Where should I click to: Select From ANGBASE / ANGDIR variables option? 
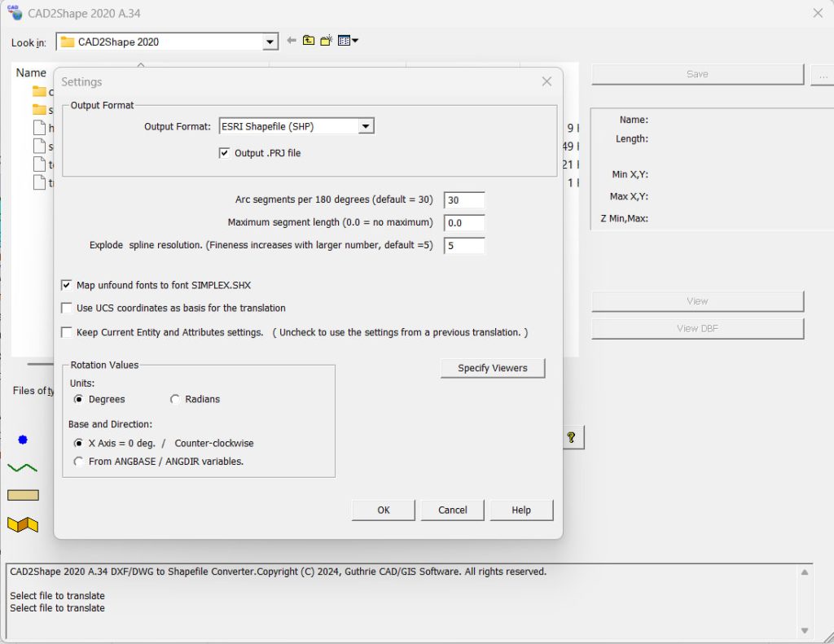click(x=79, y=461)
